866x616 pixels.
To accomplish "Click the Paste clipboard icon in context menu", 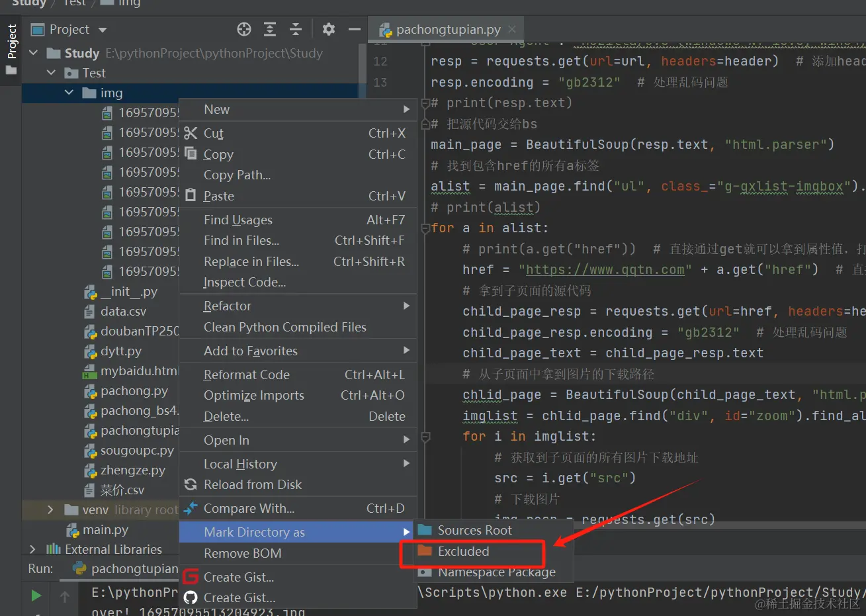I will (191, 195).
